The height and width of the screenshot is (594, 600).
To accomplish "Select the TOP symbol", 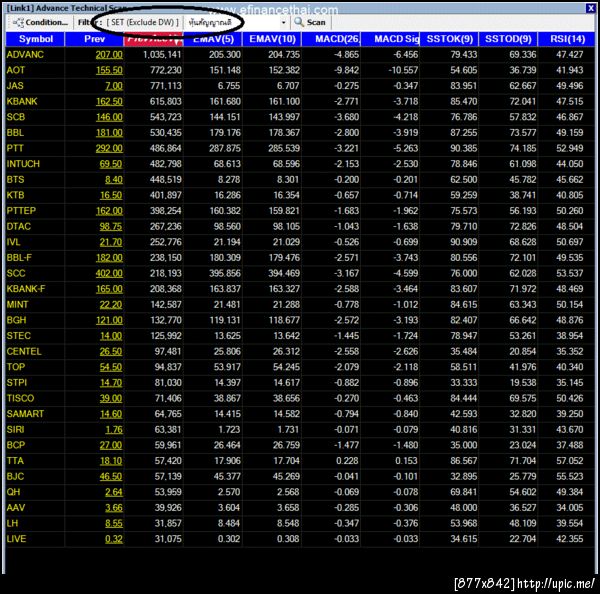I will 16,367.
